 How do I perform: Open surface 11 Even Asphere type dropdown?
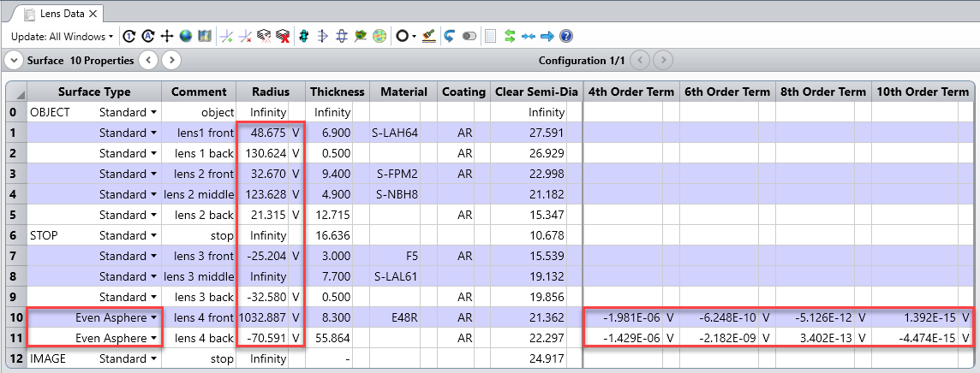[x=152, y=339]
